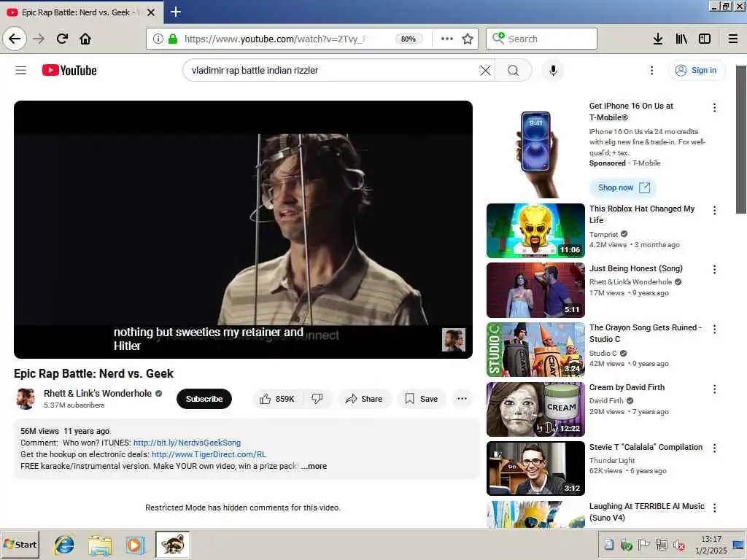Open Laughing At TERRIBLE AI Music title
This screenshot has width=747, height=560.
point(646,512)
